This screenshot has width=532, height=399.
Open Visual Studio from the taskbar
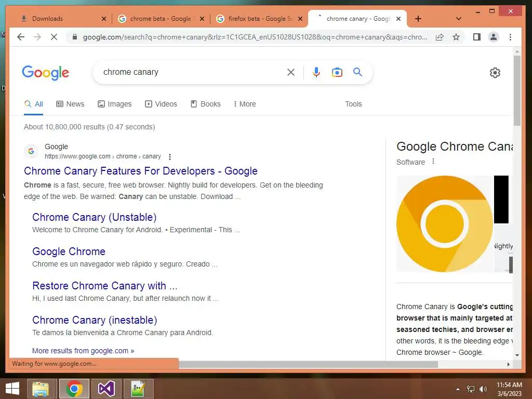pyautogui.click(x=106, y=389)
